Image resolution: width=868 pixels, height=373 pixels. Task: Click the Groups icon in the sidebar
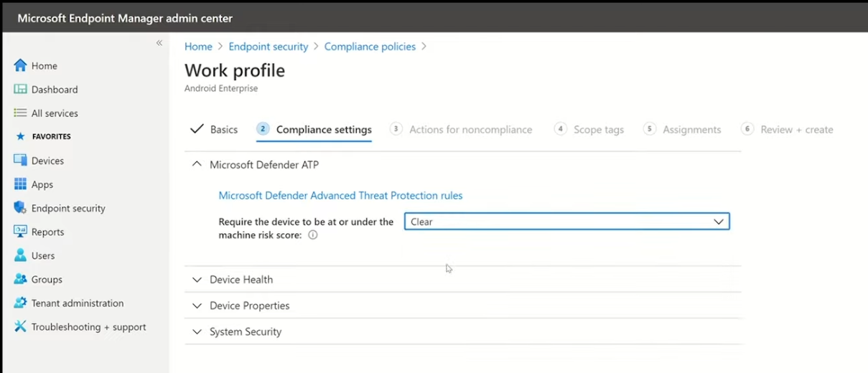click(x=20, y=279)
